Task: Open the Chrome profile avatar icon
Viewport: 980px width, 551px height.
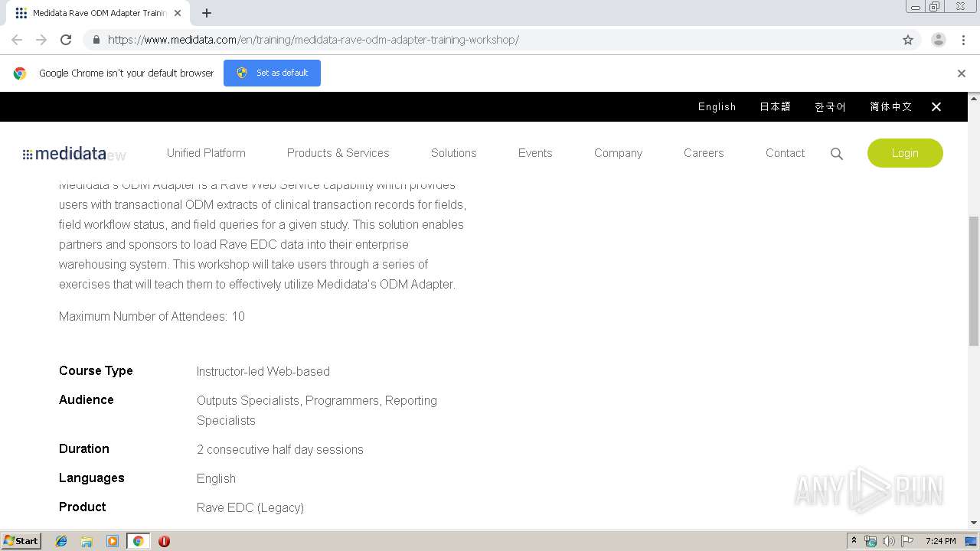Action: pyautogui.click(x=939, y=40)
